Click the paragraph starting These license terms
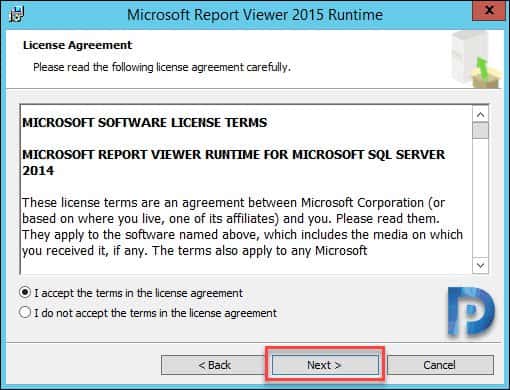Viewport: 510px width, 390px height. coord(242,227)
